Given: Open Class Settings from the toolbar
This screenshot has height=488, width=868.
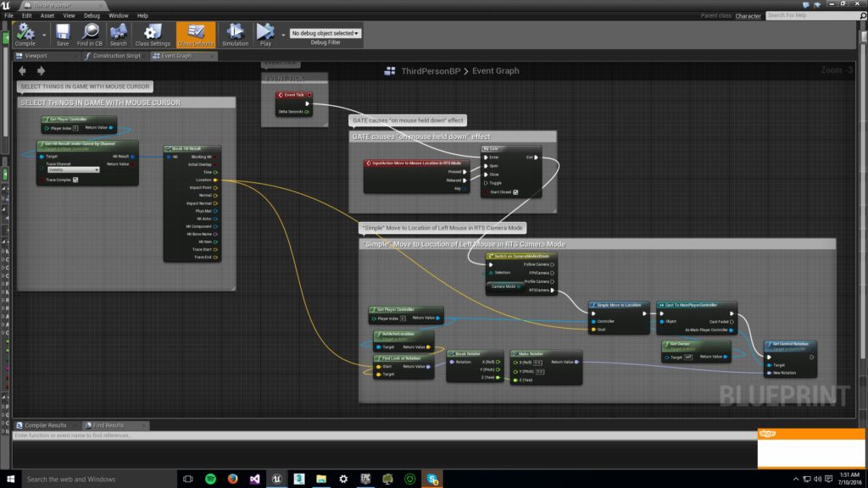Looking at the screenshot, I should 153,34.
